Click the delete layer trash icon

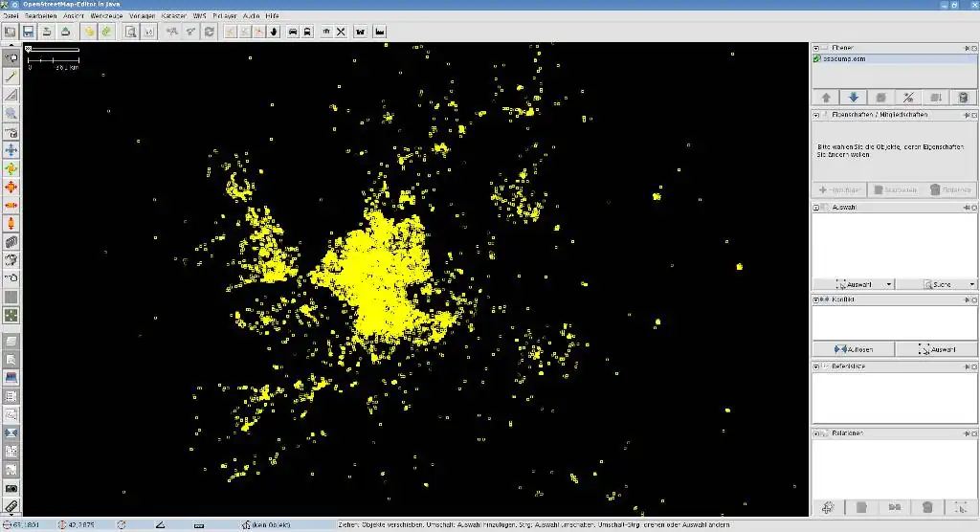[x=963, y=98]
